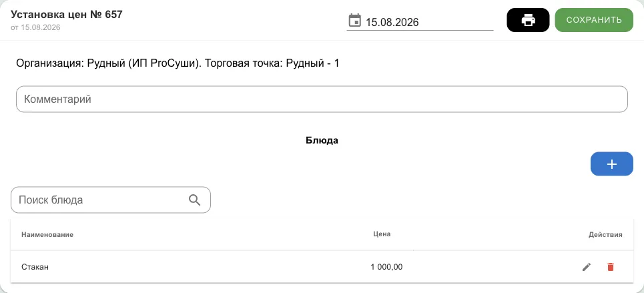Click the Наименование column header
The image size is (644, 293).
[47, 235]
